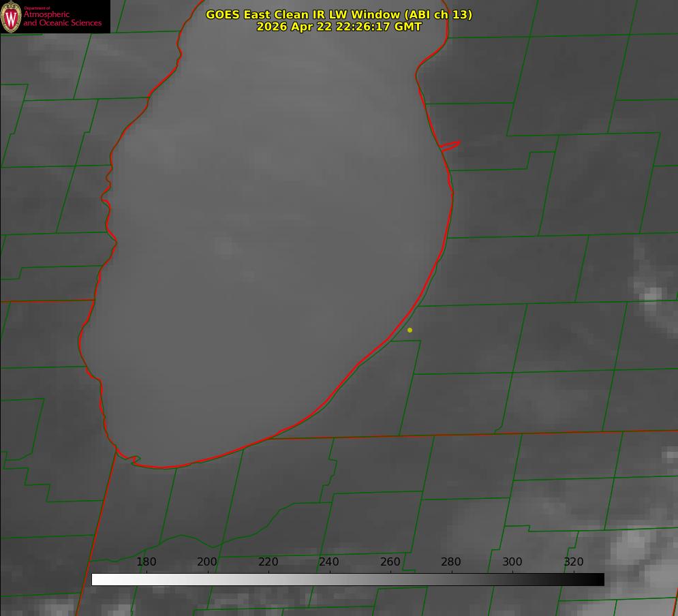Click the small 'Department of' text

pos(37,8)
